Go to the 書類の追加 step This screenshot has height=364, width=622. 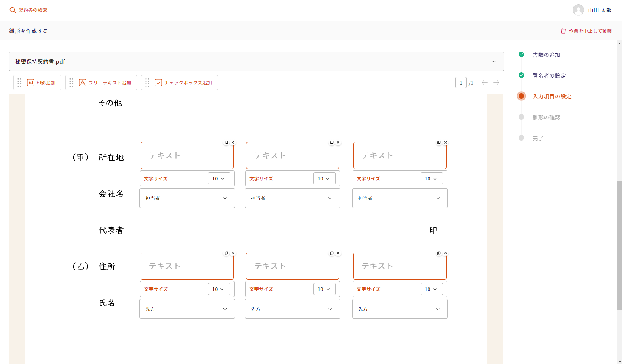point(546,55)
